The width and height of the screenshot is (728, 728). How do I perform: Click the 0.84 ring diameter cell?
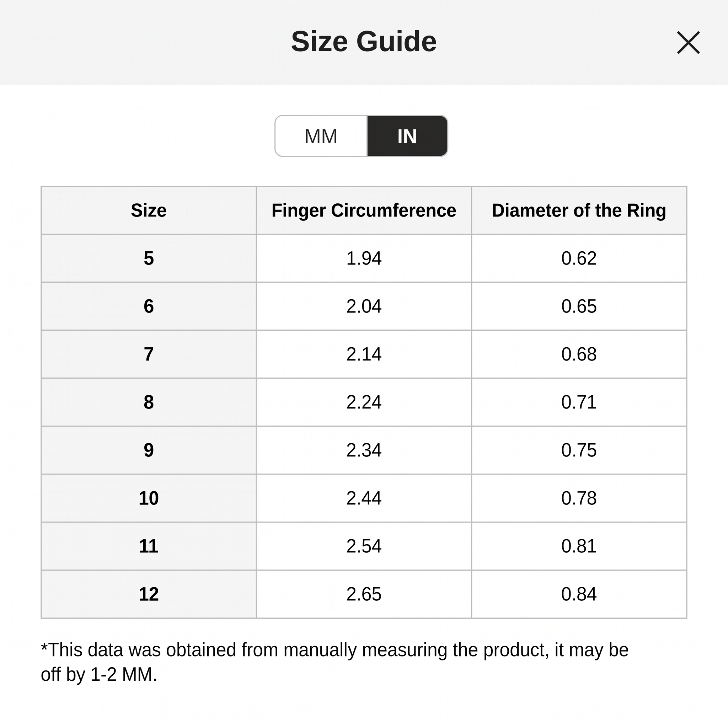[x=579, y=594]
